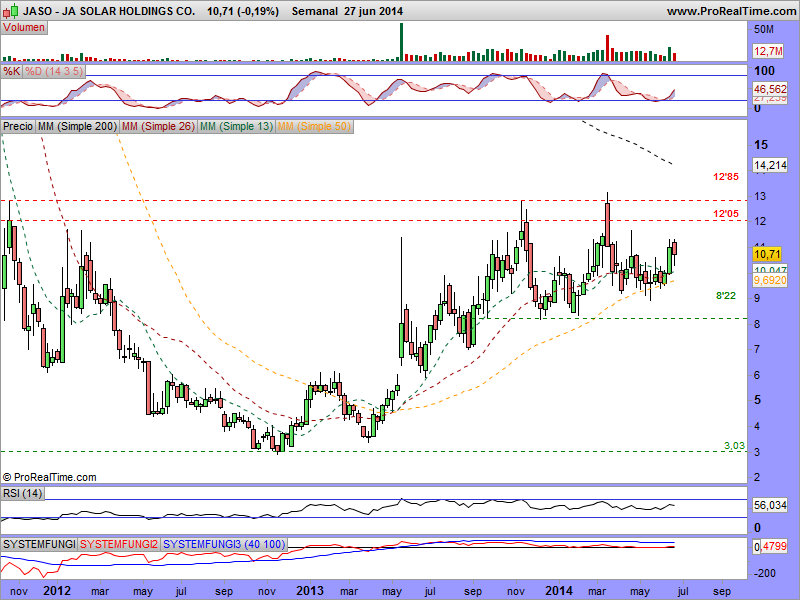Select the red SYSTEMFUNGI2 label
This screenshot has width=800, height=600.
coord(119,544)
